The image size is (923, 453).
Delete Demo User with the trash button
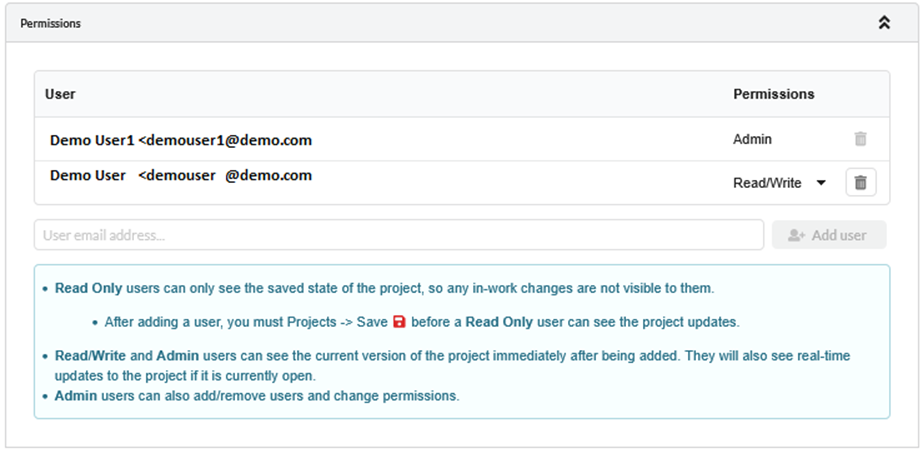tap(861, 183)
